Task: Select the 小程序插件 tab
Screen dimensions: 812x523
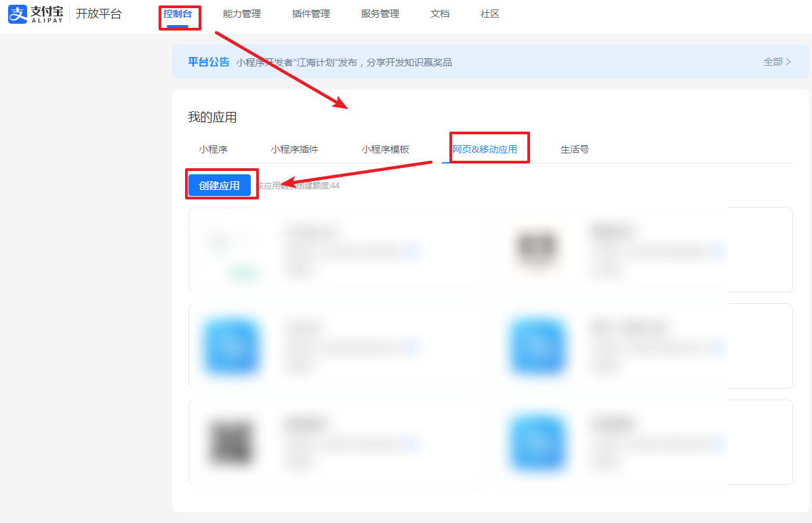Action: (x=294, y=149)
